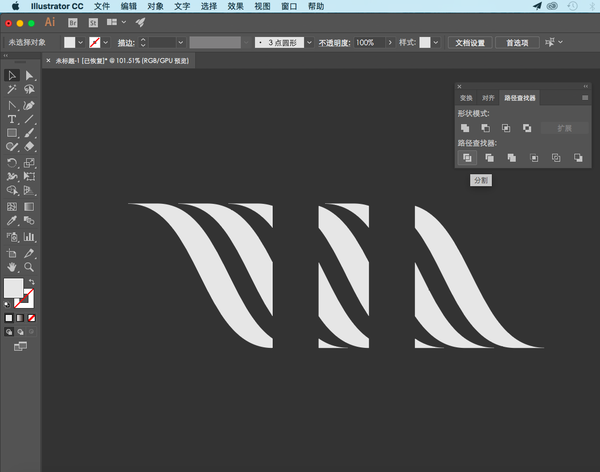
Task: Open the 样式 style dropdown
Action: pos(437,43)
